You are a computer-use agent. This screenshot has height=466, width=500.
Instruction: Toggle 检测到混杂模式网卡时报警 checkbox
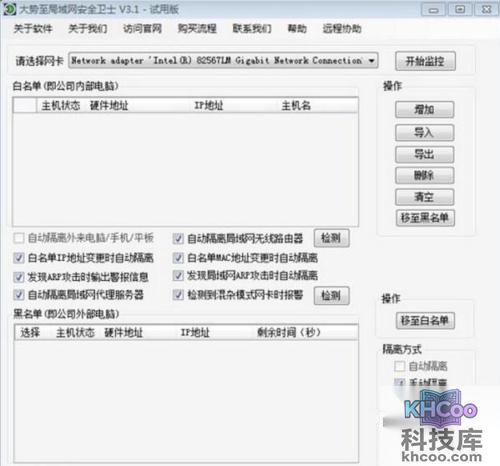[x=178, y=295]
